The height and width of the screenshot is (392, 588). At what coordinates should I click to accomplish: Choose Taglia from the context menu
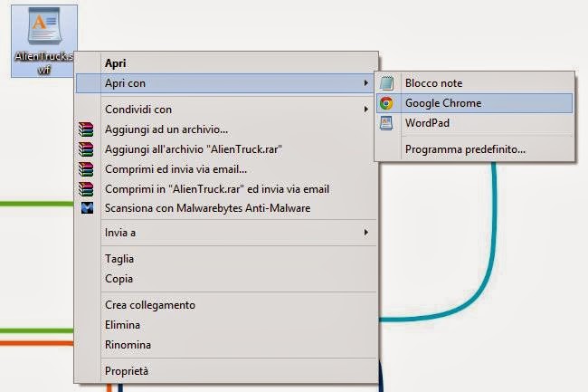pyautogui.click(x=226, y=259)
